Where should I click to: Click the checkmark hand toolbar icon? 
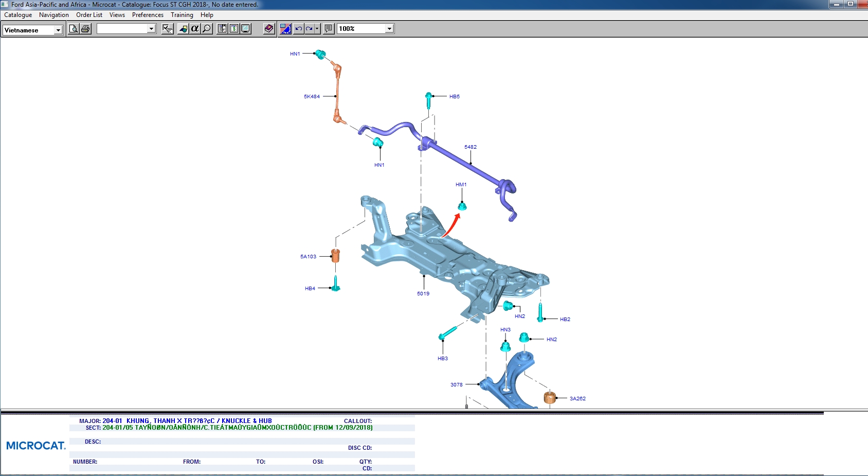pyautogui.click(x=167, y=29)
